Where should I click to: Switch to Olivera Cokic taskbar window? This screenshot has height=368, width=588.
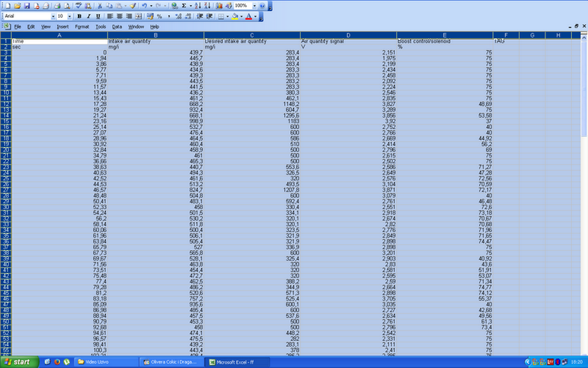172,362
